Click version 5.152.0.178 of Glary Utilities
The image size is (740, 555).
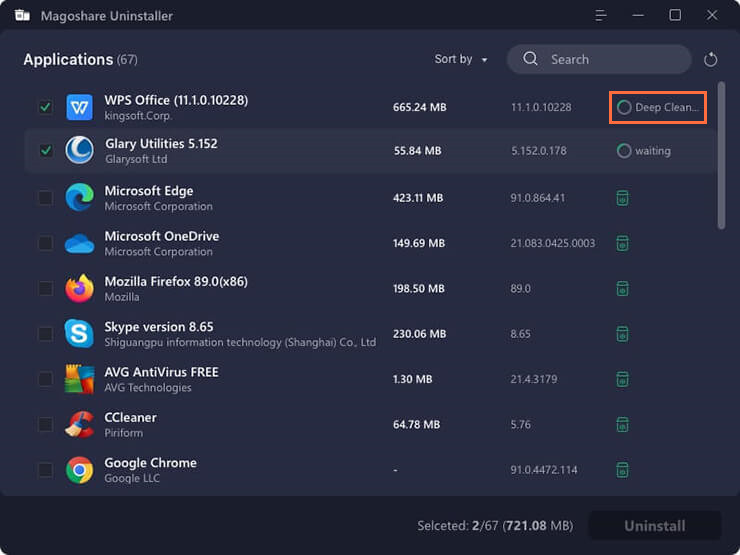(539, 151)
